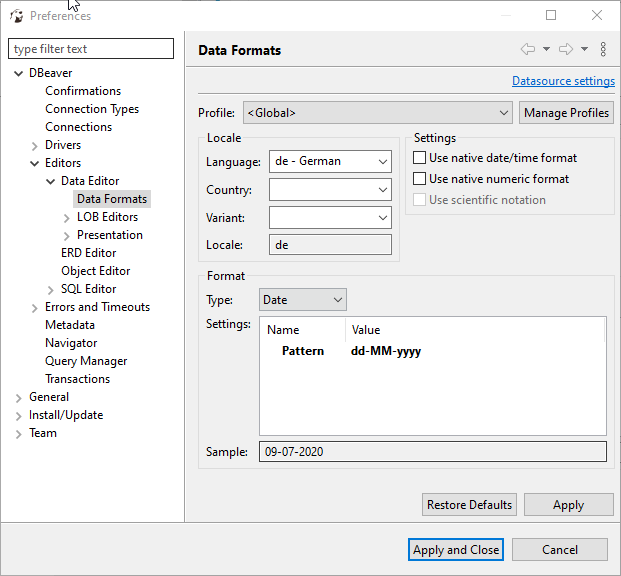The image size is (621, 576).
Task: Expand the LOB Editors tree node
Action: [x=67, y=217]
